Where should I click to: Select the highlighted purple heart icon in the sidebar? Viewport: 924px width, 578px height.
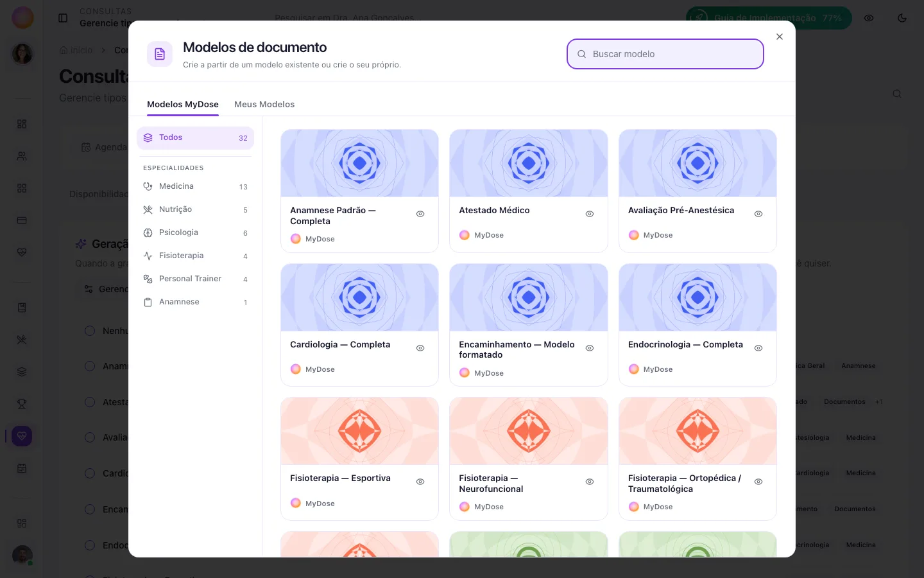pyautogui.click(x=22, y=436)
